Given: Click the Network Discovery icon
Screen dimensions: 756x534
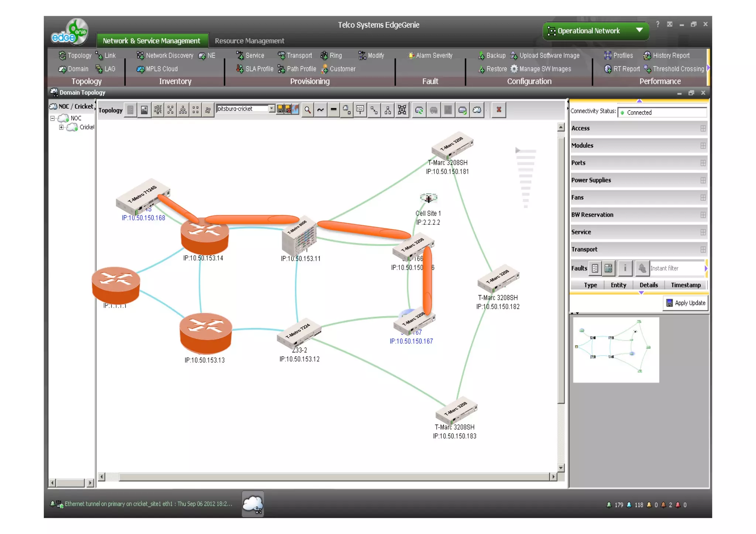Looking at the screenshot, I should (140, 56).
